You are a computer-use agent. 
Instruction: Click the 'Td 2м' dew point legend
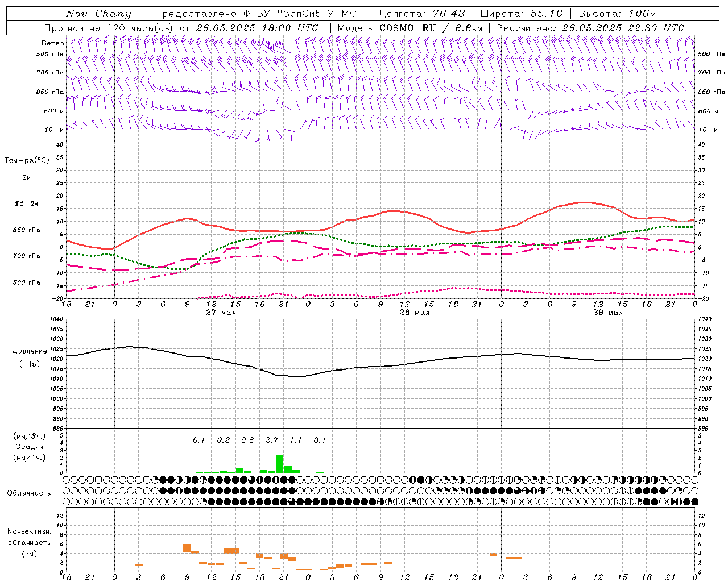(x=27, y=203)
